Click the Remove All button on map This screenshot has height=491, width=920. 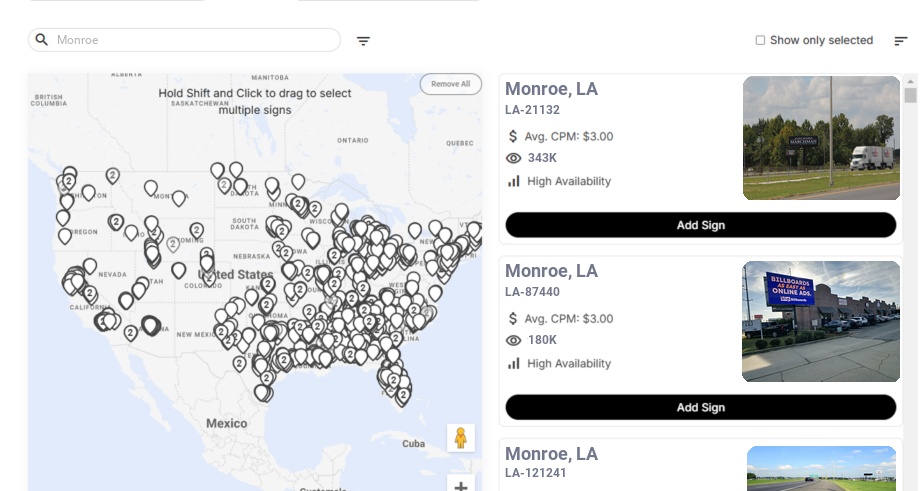[450, 84]
